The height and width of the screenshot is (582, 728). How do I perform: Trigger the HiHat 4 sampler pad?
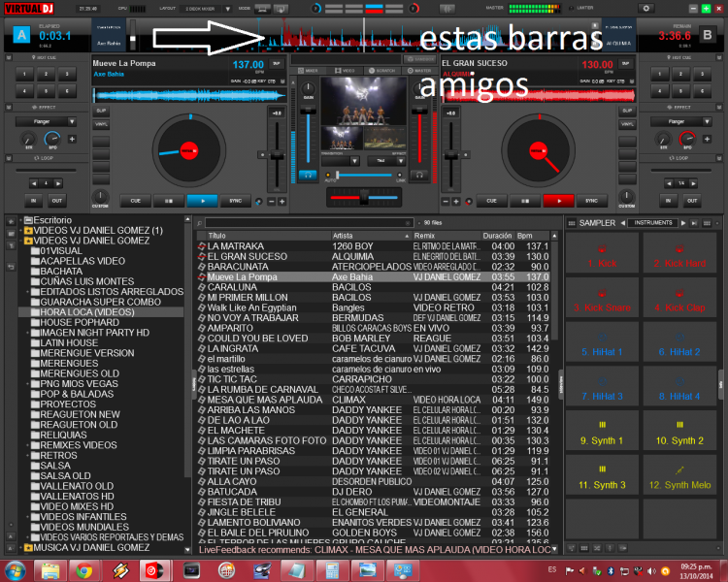pos(679,387)
